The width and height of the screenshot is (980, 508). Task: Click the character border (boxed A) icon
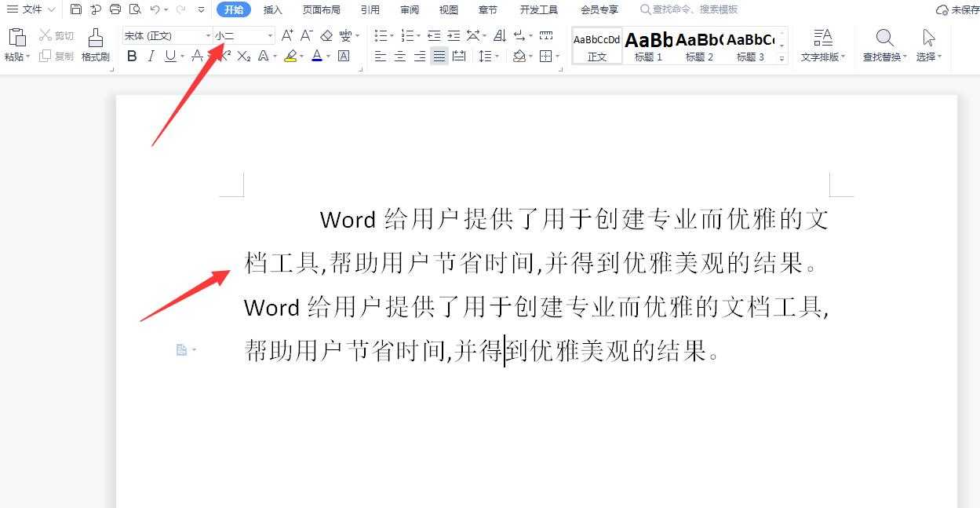click(x=344, y=56)
